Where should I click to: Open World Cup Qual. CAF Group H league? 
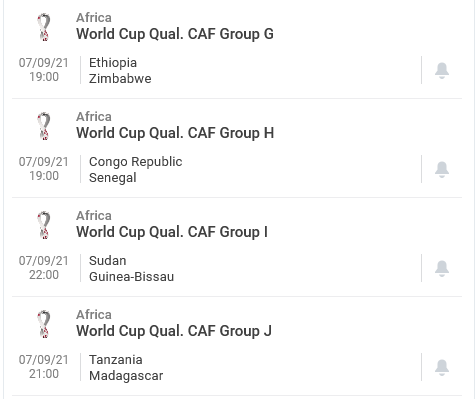[x=175, y=133]
